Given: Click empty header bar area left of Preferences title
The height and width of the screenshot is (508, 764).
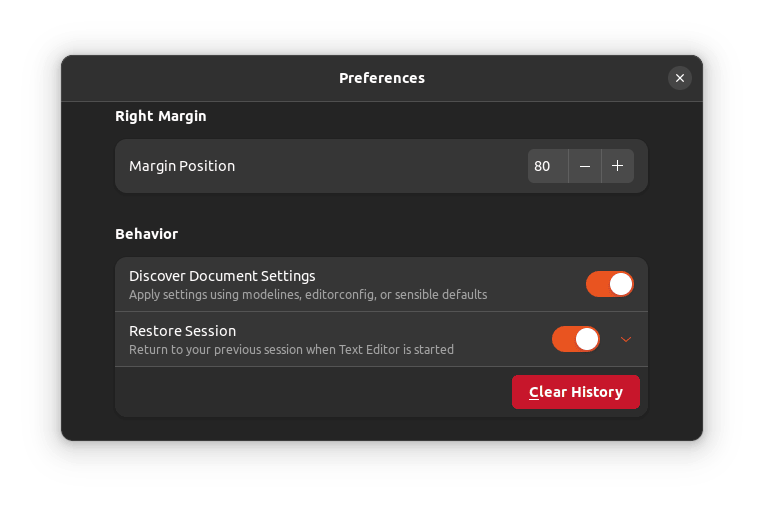Looking at the screenshot, I should tap(200, 78).
